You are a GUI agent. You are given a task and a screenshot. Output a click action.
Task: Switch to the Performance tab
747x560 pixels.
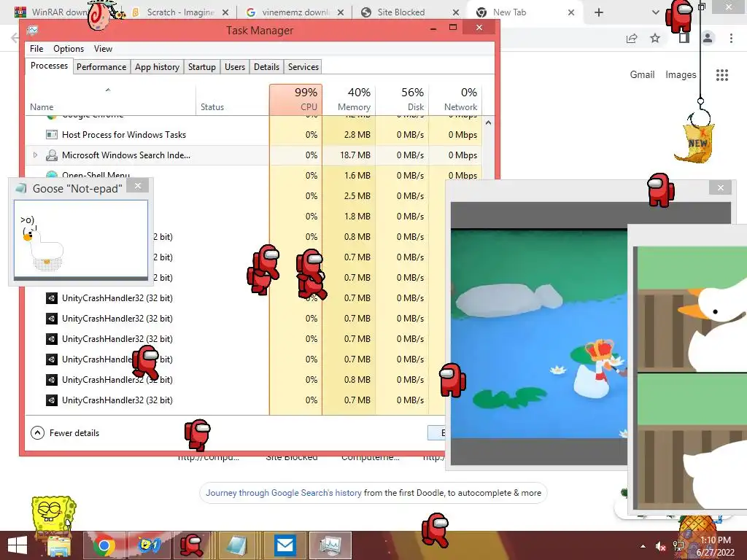pos(101,67)
